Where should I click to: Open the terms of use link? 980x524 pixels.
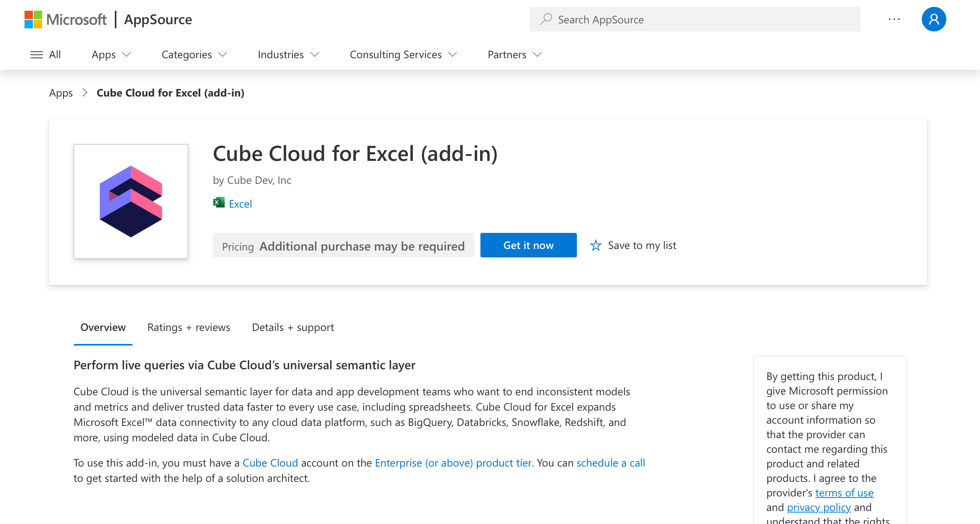(844, 493)
